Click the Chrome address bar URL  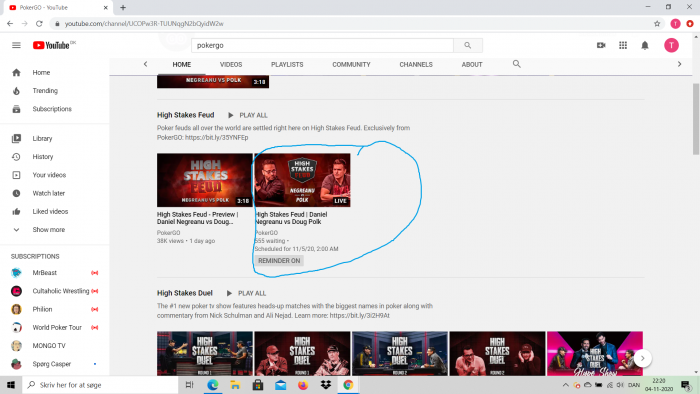pyautogui.click(x=144, y=24)
